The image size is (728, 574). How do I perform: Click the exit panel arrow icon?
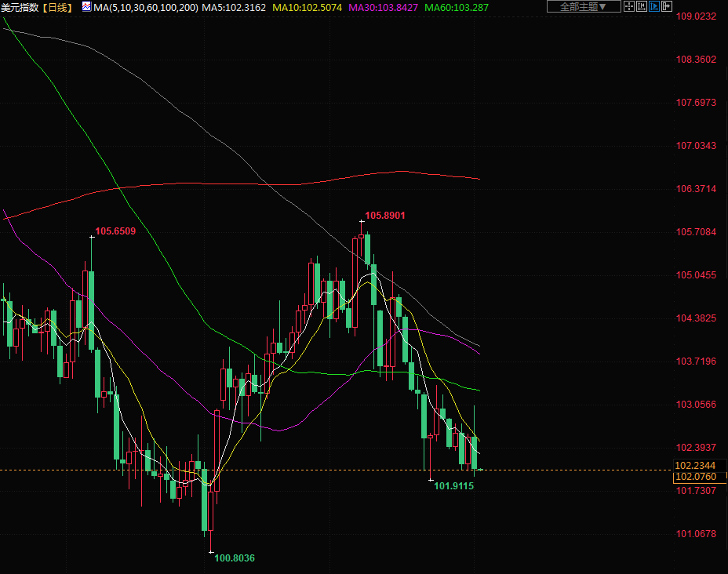pyautogui.click(x=667, y=7)
